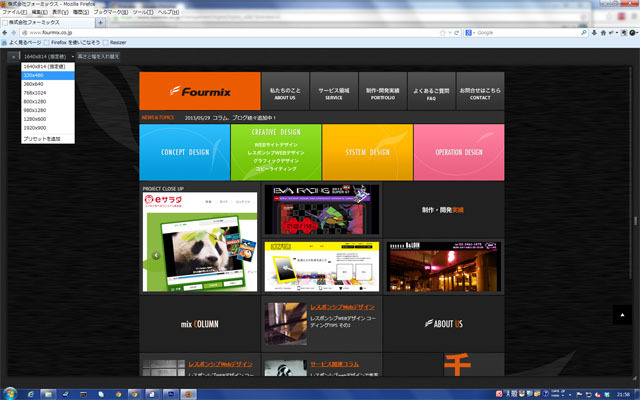Screen dimensions: 640x400
Task: Go to the CONTACT page link
Action: pos(480,92)
